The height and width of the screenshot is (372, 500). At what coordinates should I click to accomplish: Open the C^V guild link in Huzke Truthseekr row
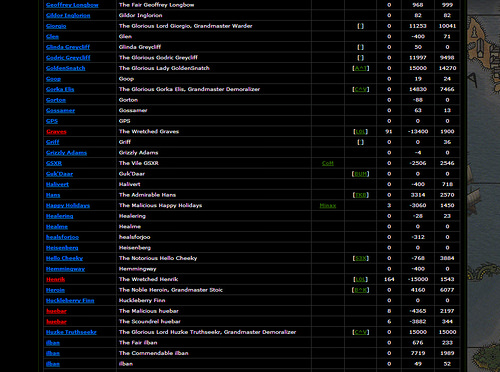(361, 332)
